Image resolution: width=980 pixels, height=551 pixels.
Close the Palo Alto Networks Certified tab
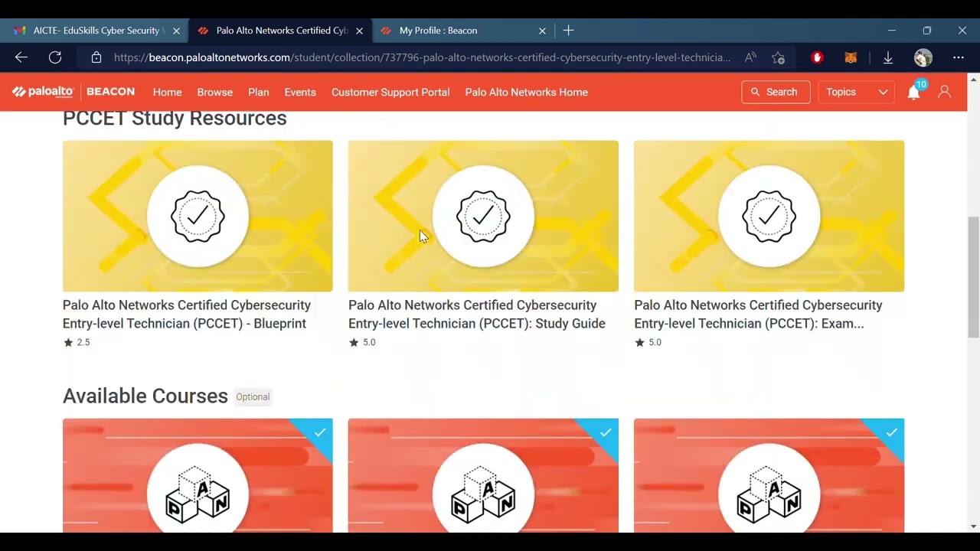[x=359, y=31]
